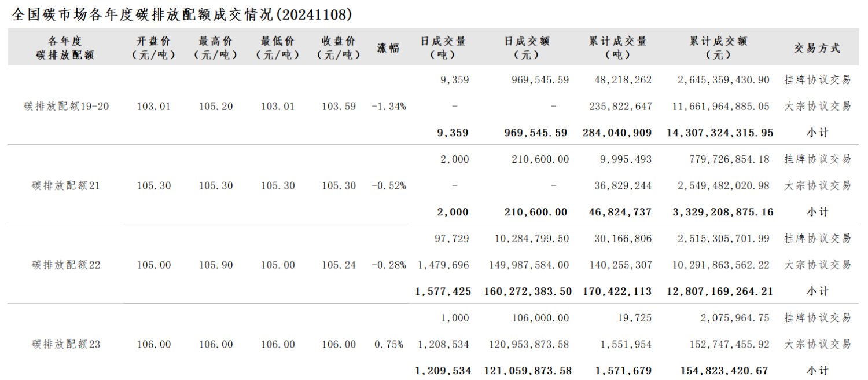
Task: Click the 累计成交额 column header
Action: (718, 48)
